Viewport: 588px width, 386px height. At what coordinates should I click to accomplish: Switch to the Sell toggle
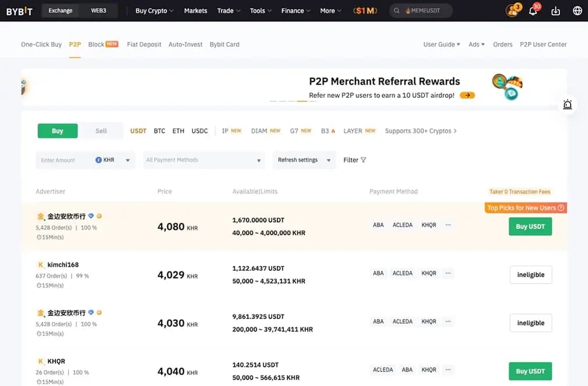(101, 131)
